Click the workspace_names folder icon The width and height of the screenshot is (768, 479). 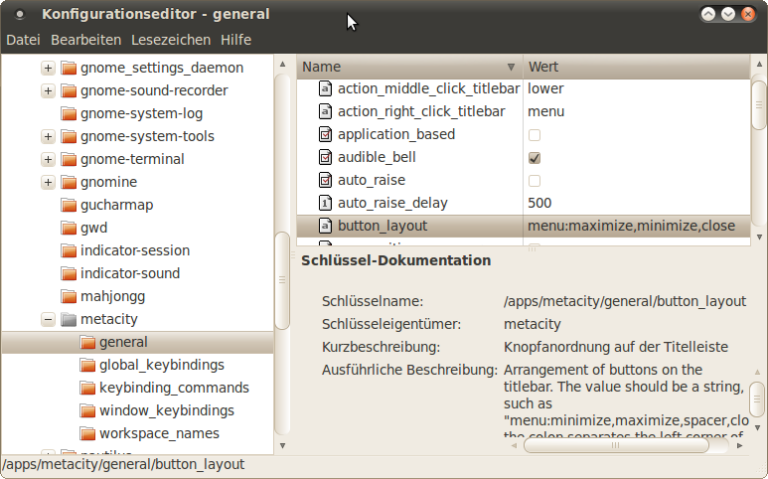87,433
